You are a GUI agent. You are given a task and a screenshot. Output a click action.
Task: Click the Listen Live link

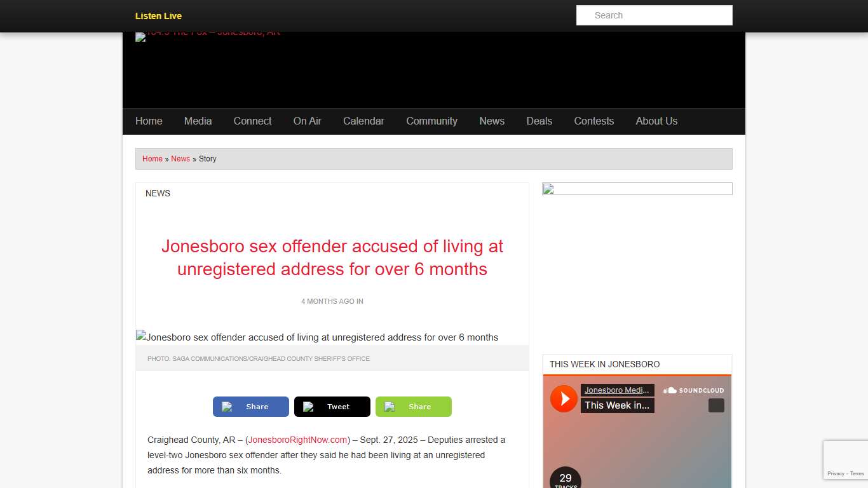[x=158, y=16]
